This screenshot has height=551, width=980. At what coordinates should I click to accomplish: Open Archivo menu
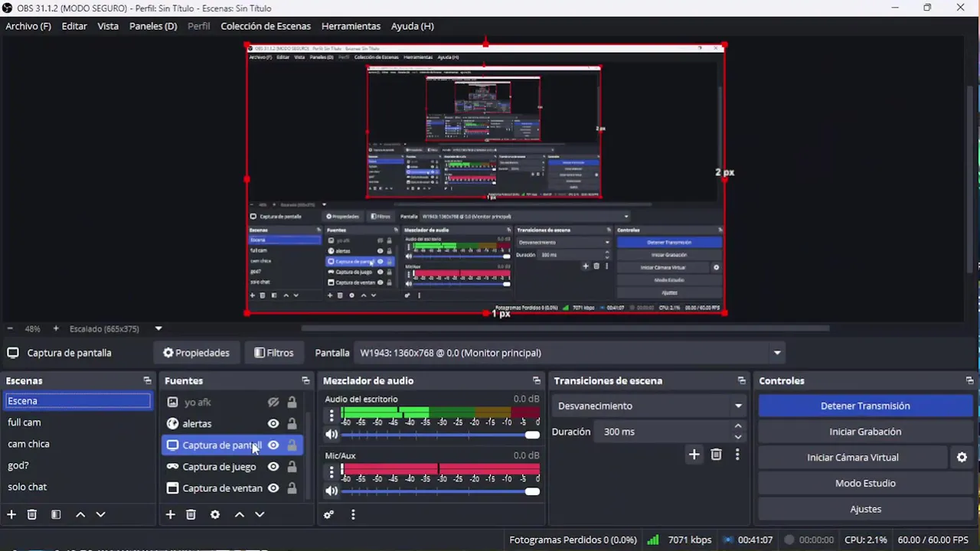tap(28, 26)
